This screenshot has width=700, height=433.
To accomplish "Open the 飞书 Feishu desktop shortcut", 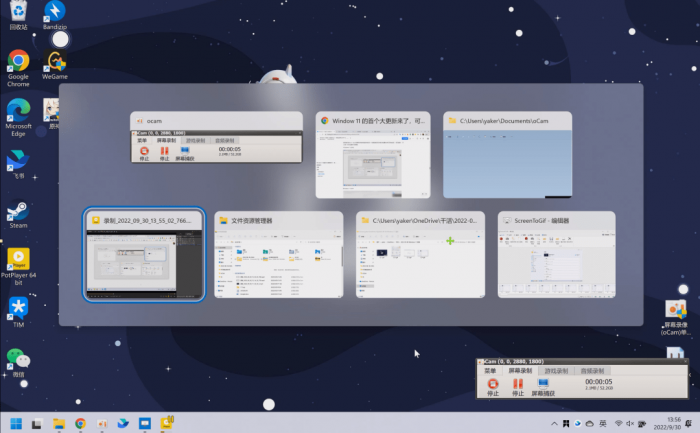I will coord(18,164).
